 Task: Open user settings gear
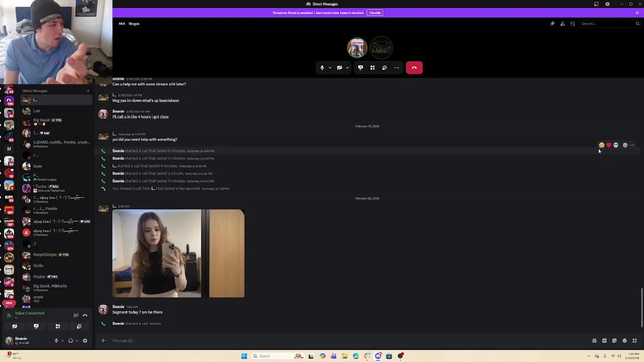click(85, 341)
